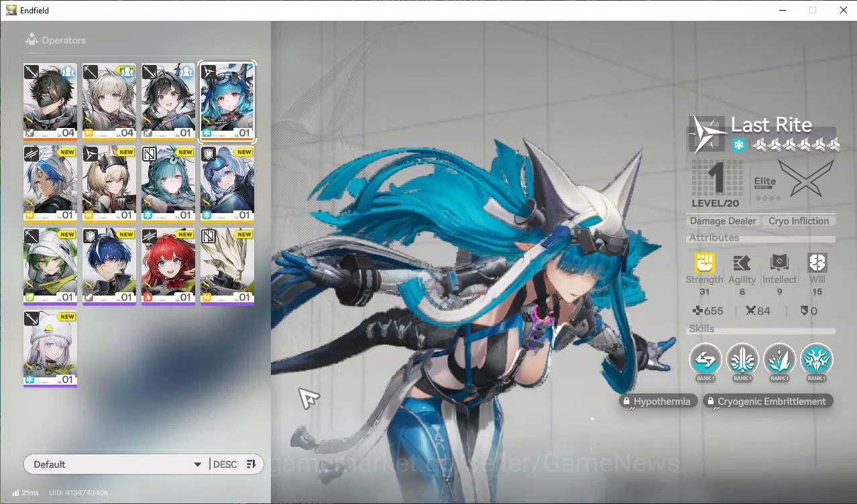The height and width of the screenshot is (504, 857).
Task: Click the defense shield icon next to 0
Action: [804, 311]
